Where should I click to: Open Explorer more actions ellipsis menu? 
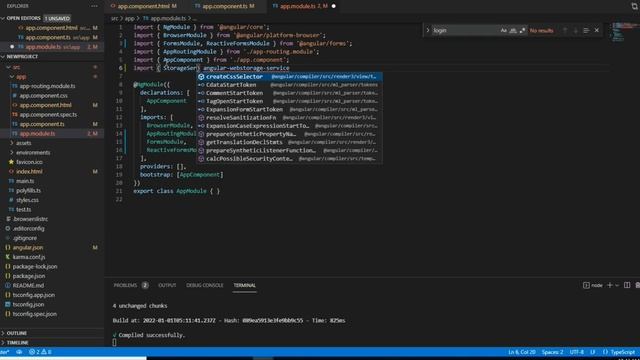[94, 6]
